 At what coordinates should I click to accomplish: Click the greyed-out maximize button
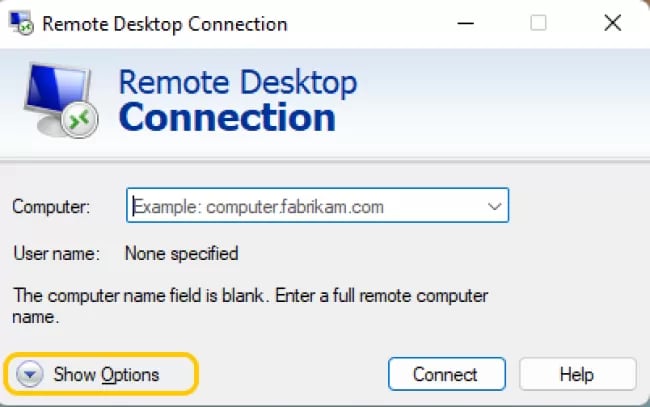pyautogui.click(x=538, y=23)
